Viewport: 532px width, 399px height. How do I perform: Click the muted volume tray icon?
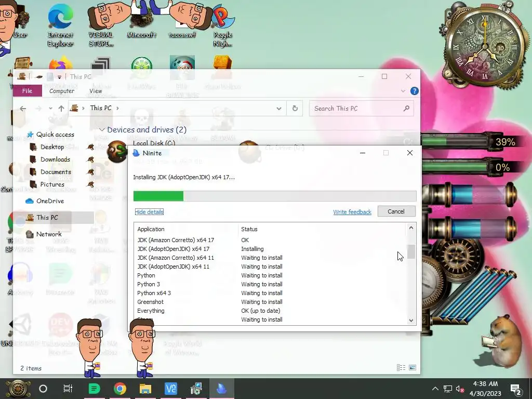pyautogui.click(x=460, y=389)
